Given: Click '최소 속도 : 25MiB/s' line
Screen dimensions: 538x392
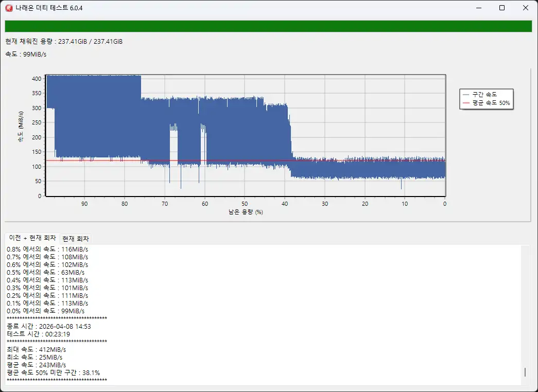Looking at the screenshot, I should click(34, 358).
